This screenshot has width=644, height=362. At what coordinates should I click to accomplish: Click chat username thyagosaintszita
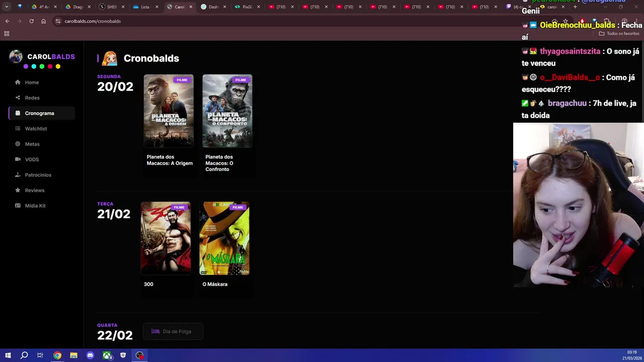click(x=570, y=51)
